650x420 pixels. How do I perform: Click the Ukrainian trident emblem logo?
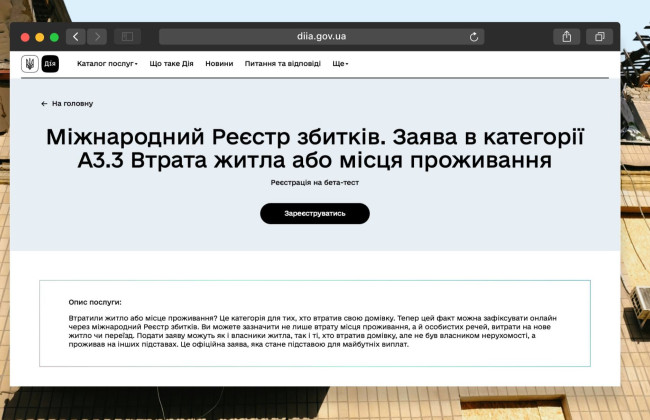30,64
